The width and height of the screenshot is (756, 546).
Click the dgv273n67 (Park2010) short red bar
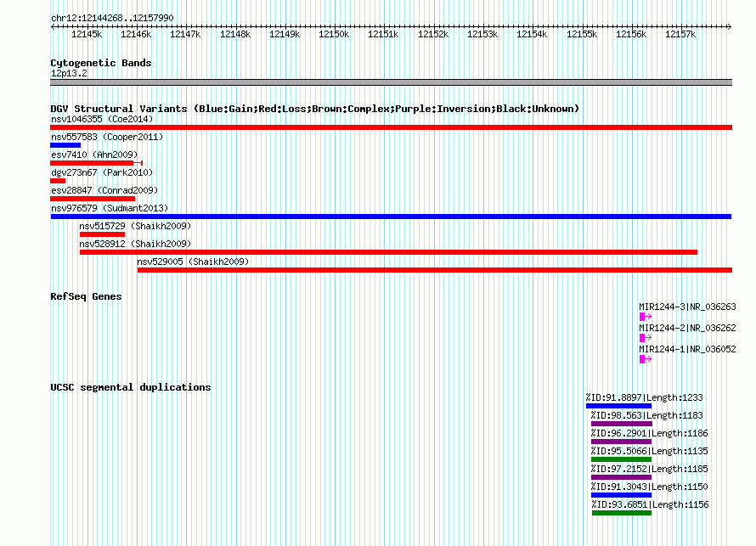(x=58, y=181)
